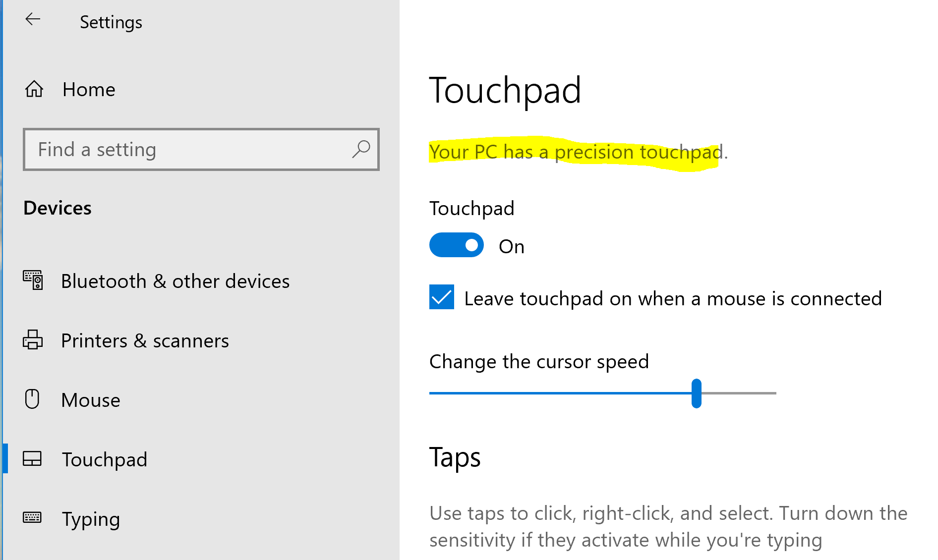Switch to the Bluetooth & other devices page

point(175,280)
